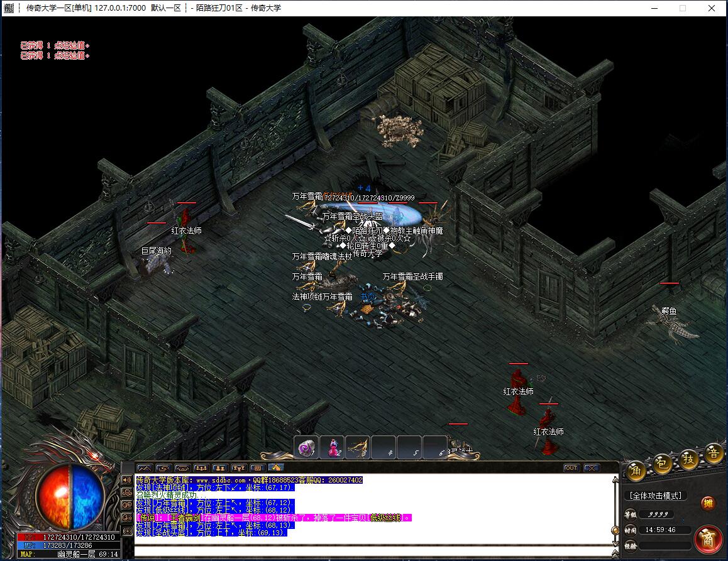Click the double-chevron expand arrow under chat scrollbar
The width and height of the screenshot is (728, 561).
[615, 553]
